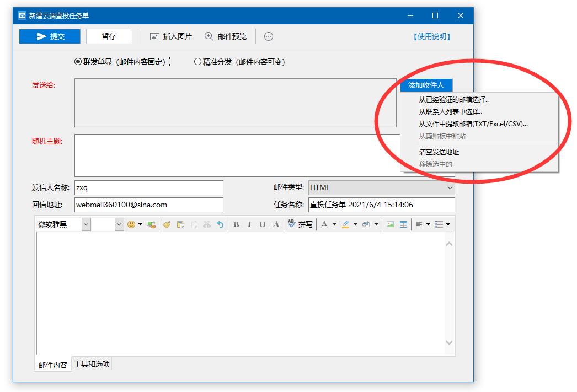The image size is (577, 392).
Task: Click the 添加收件人 add recipient button
Action: (x=426, y=85)
